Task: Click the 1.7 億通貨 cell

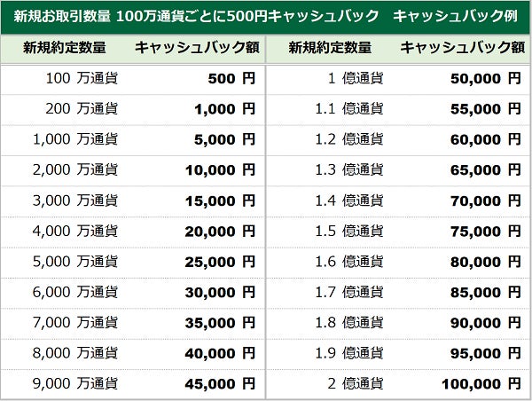Action: [x=349, y=292]
